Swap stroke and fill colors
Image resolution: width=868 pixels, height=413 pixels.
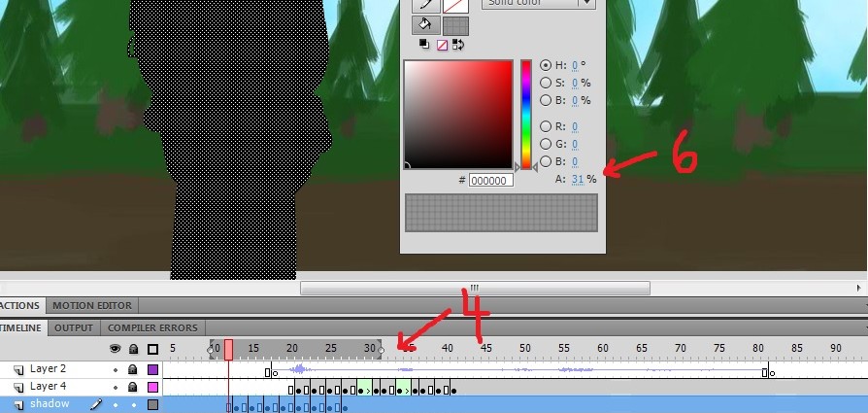[457, 44]
